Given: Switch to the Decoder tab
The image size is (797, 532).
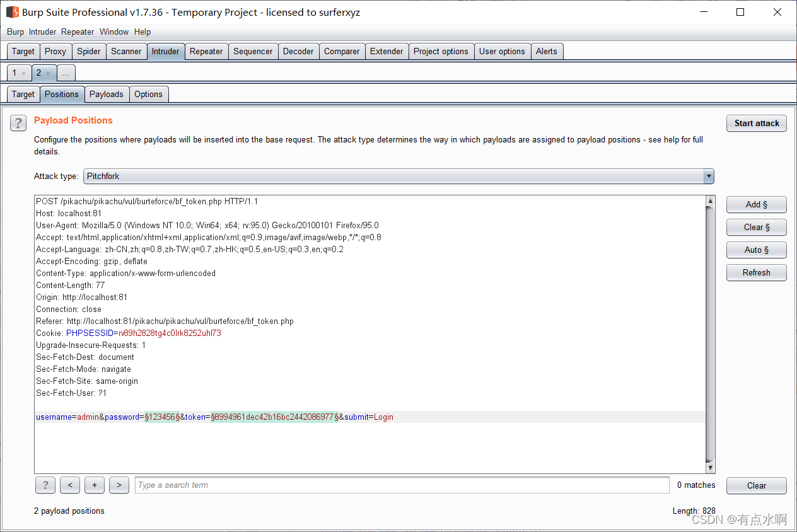Looking at the screenshot, I should [x=298, y=52].
